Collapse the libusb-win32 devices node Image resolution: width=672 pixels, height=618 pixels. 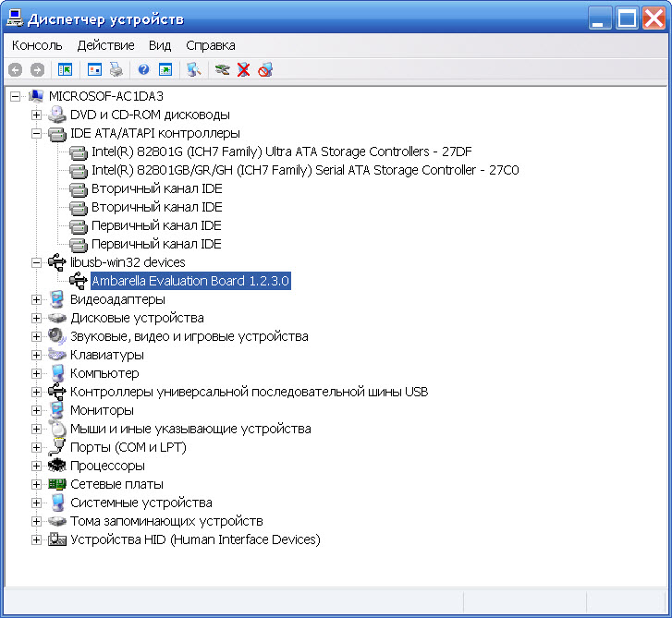coord(36,262)
